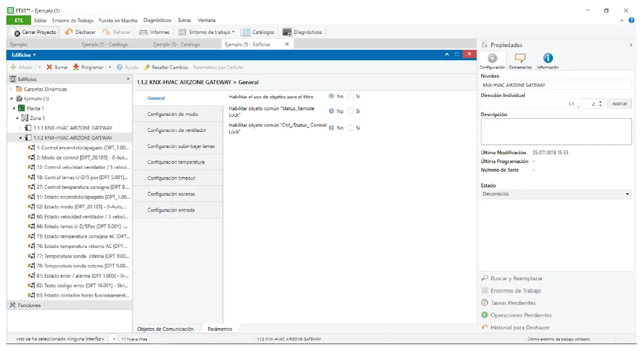This screenshot has height=351, width=644.
Task: Open the Ventana menu
Action: click(207, 21)
